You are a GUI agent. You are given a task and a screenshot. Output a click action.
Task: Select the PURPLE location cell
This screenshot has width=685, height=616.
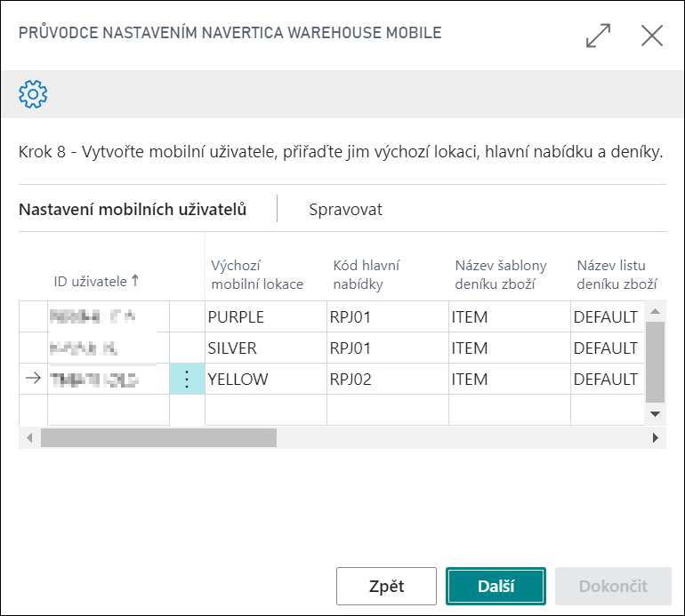266,316
